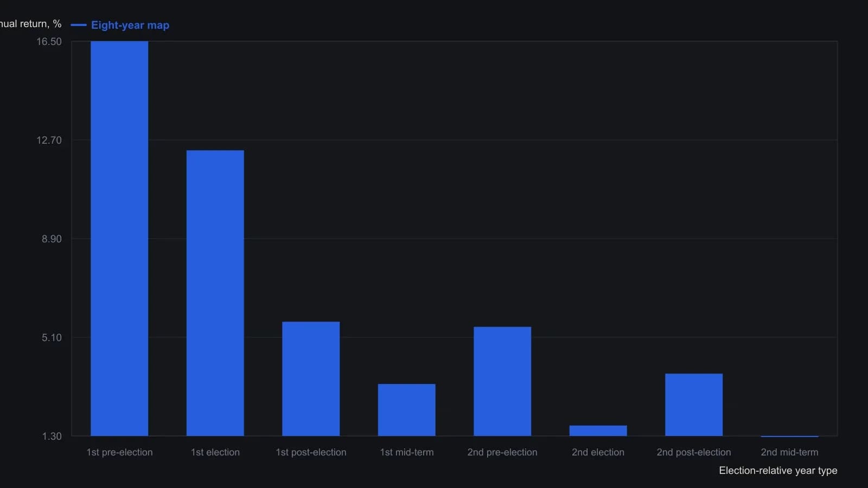
Task: Click the 2nd election bar
Action: pyautogui.click(x=598, y=431)
